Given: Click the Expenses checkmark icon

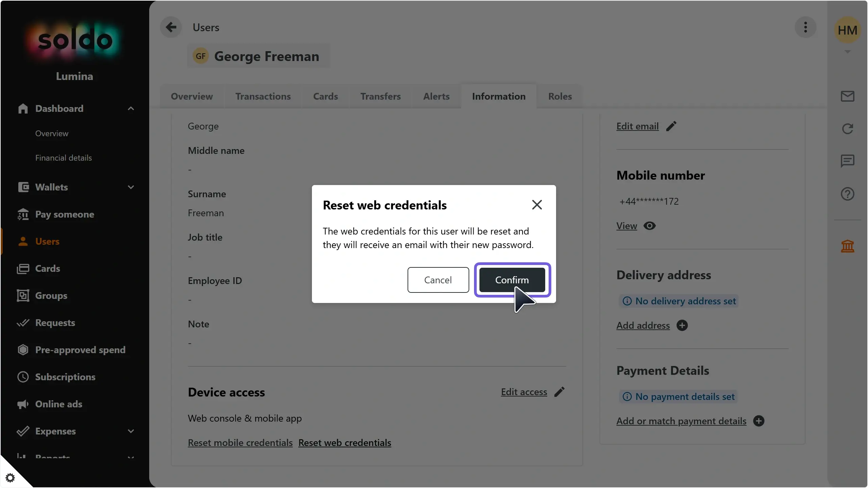Looking at the screenshot, I should point(23,431).
